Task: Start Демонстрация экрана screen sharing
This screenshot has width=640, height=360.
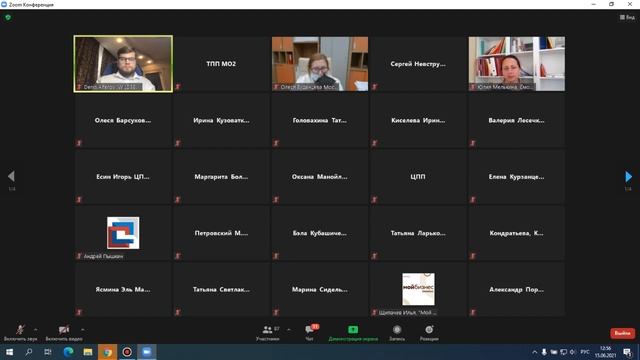Action: point(353,333)
